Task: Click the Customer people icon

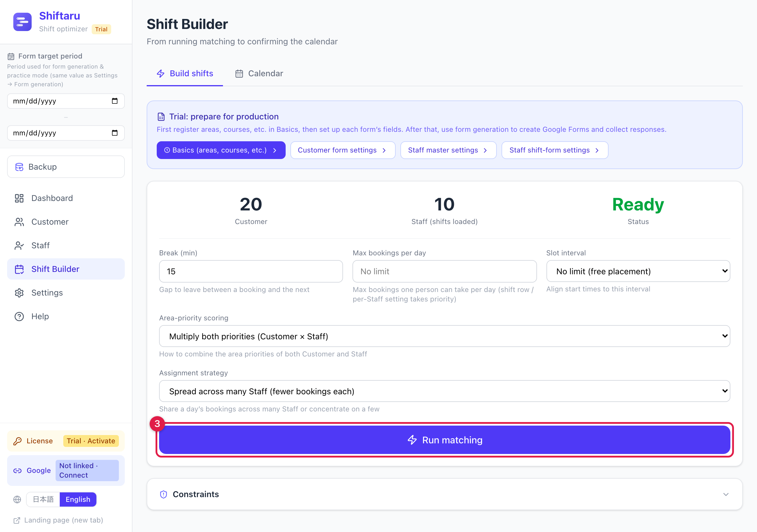Action: click(19, 222)
